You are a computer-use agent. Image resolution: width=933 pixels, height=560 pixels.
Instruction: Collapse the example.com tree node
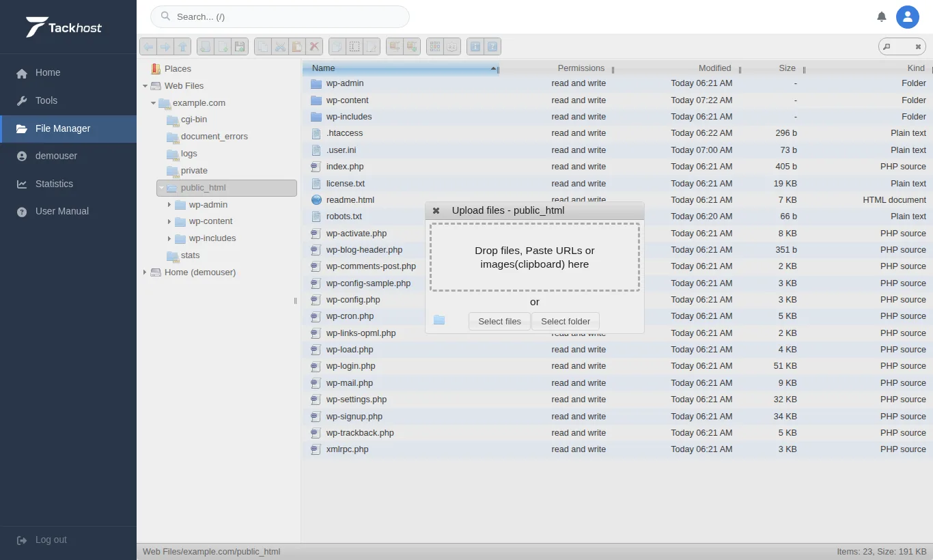153,103
